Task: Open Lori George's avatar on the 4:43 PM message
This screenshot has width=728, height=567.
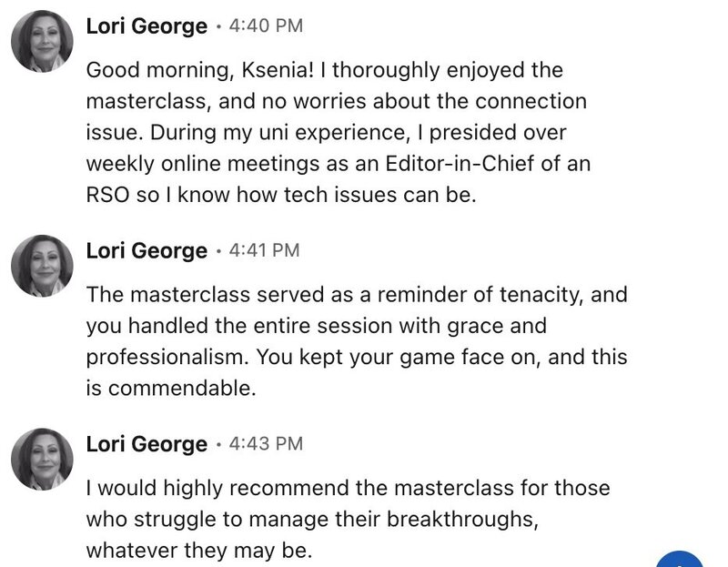Action: 42,460
